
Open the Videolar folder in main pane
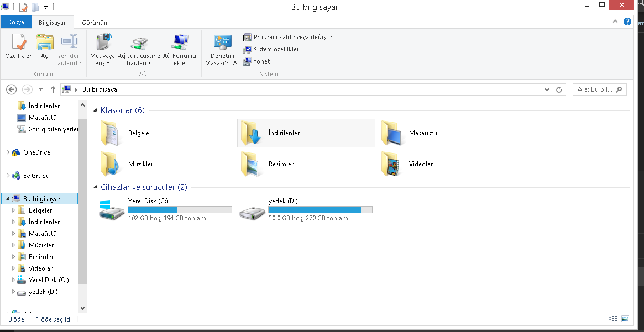[x=391, y=164]
